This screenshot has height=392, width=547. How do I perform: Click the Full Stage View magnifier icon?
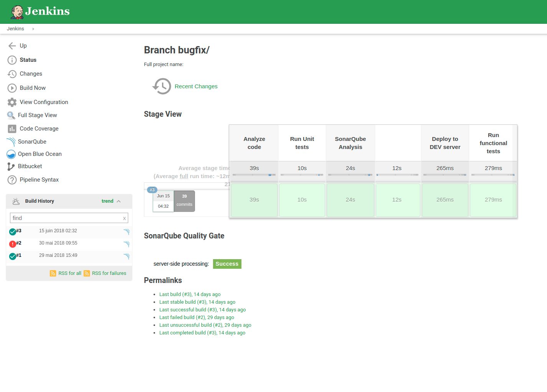coord(11,115)
